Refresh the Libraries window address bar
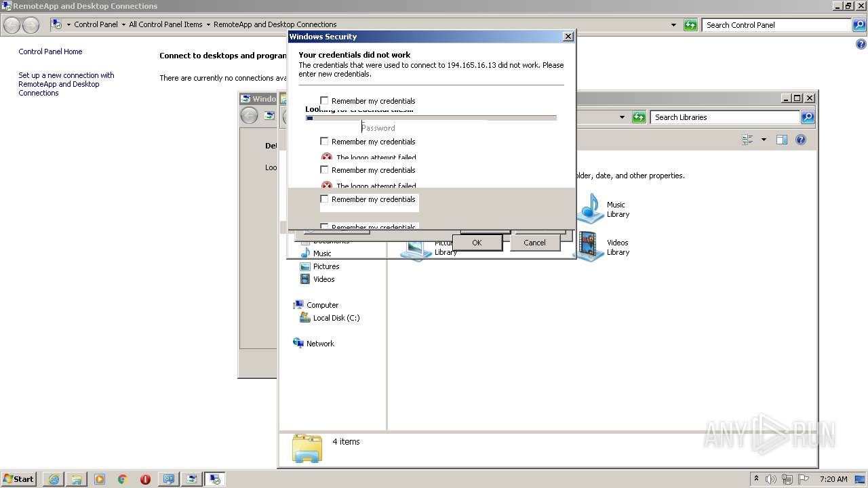This screenshot has width=868, height=488. click(x=639, y=117)
